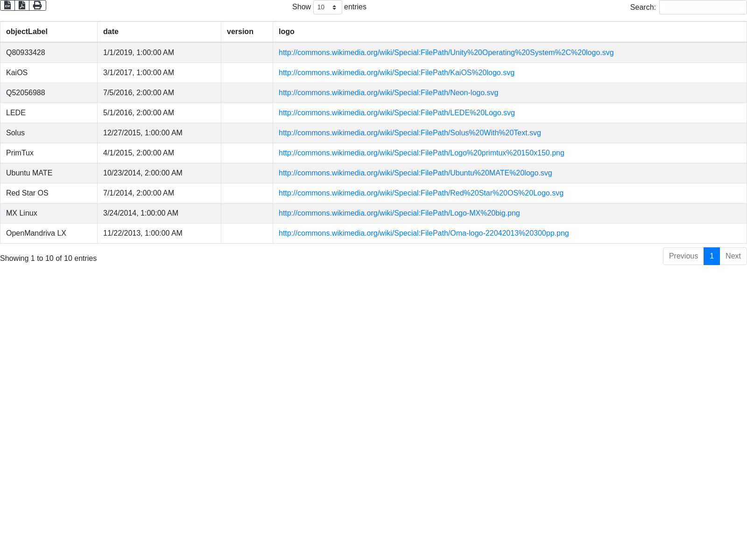
Task: Select page 1 in pagination
Action: 712,256
